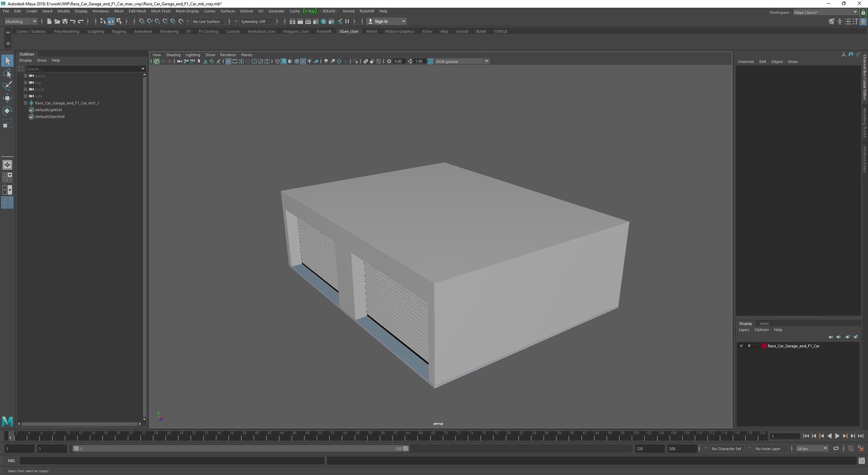Activate the Paint Selection tool
Image resolution: width=868 pixels, height=475 pixels.
coord(7,86)
